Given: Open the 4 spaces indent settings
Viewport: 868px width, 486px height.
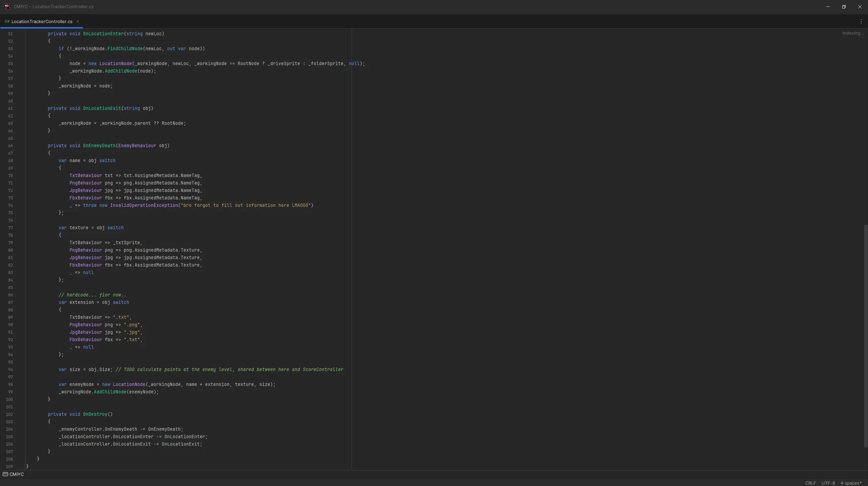Looking at the screenshot, I should (851, 483).
